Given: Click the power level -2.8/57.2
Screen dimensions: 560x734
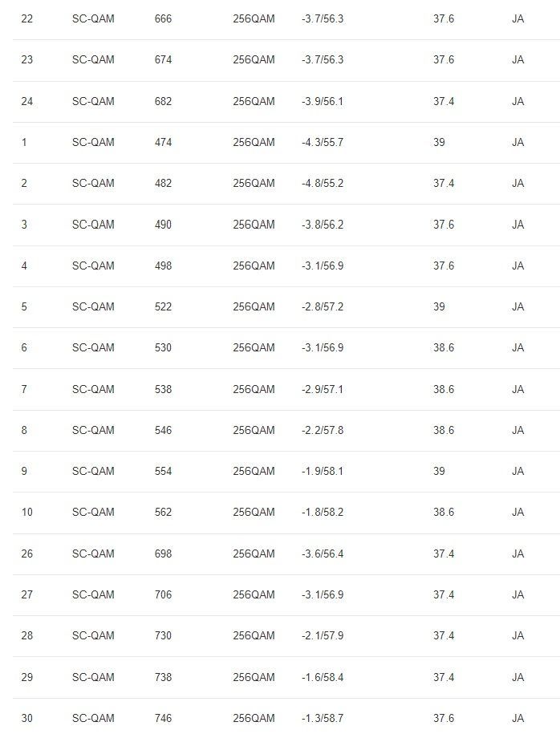Looking at the screenshot, I should tap(322, 306).
